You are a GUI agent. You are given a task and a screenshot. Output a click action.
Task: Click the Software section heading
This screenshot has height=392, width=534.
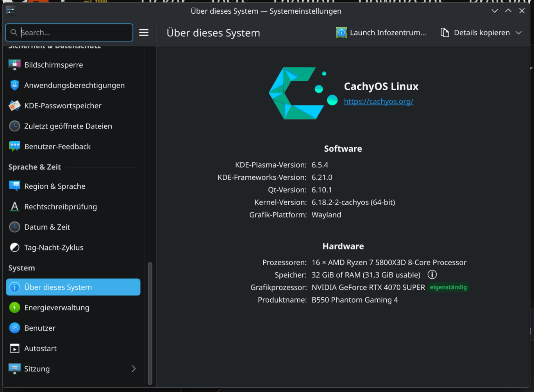[x=343, y=149]
